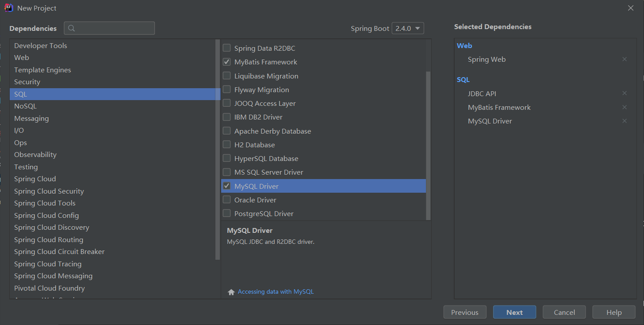The image size is (644, 325).
Task: Check H2 Database checkbox
Action: (226, 145)
